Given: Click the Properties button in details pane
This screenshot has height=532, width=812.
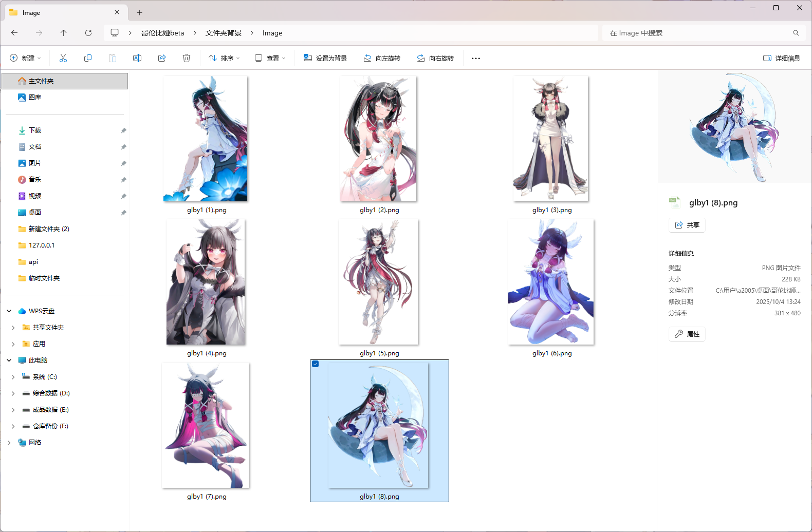Looking at the screenshot, I should click(687, 334).
